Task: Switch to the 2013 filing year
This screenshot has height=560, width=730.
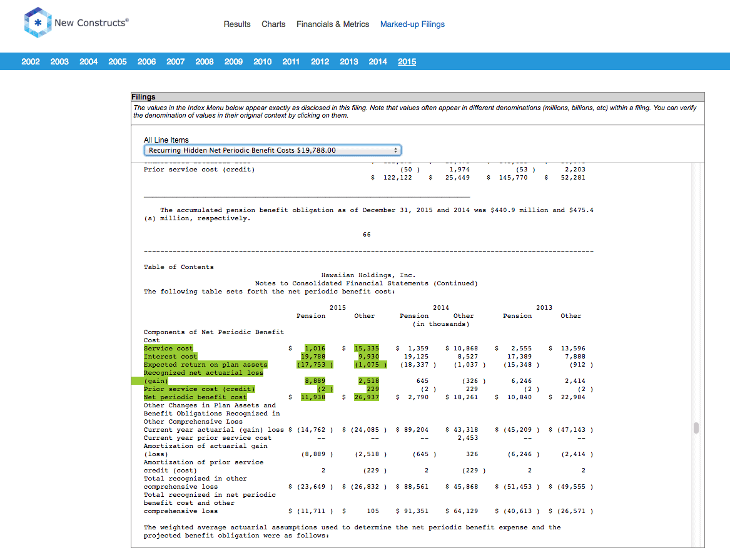Action: 348,61
